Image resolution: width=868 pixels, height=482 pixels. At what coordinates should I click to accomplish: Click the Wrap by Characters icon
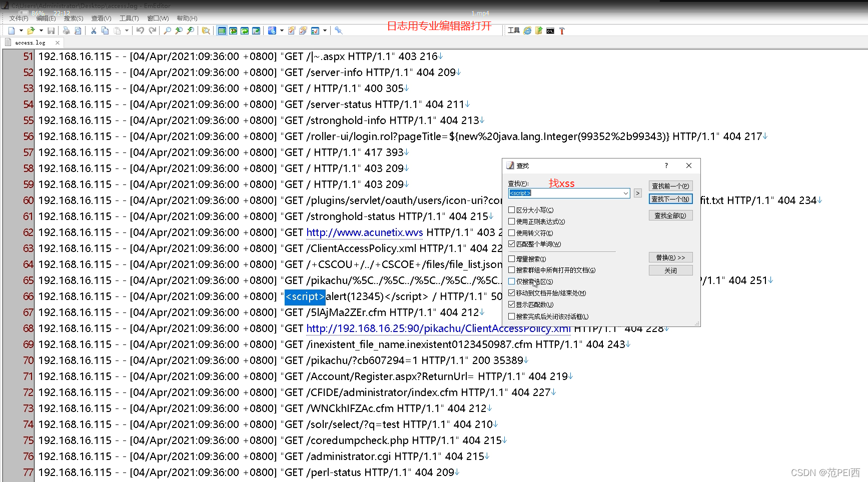233,30
